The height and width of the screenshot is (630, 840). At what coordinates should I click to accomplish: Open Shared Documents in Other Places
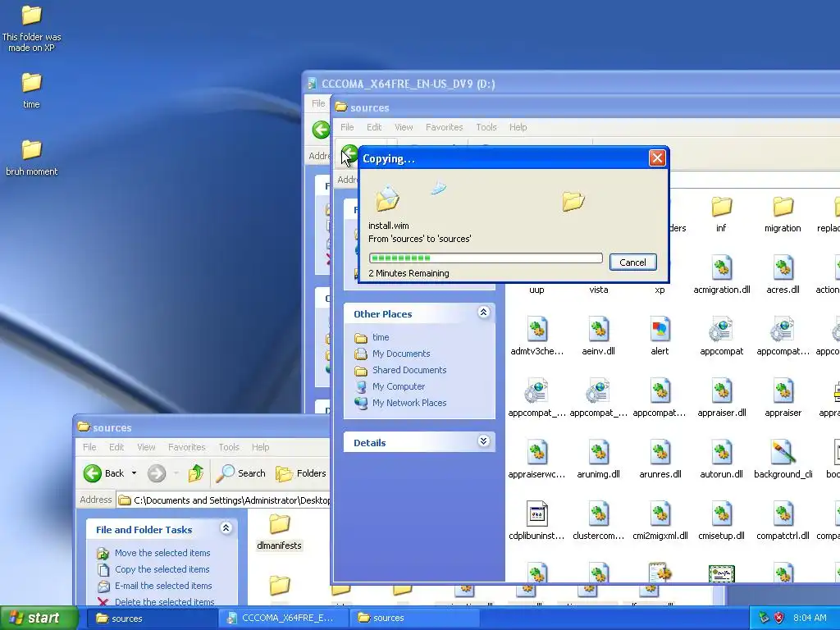pos(409,370)
